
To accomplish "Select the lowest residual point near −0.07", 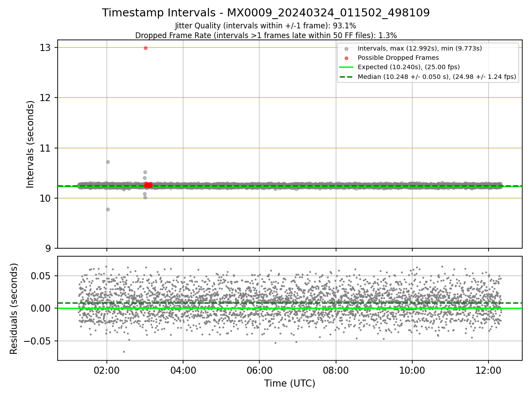I will (x=124, y=352).
